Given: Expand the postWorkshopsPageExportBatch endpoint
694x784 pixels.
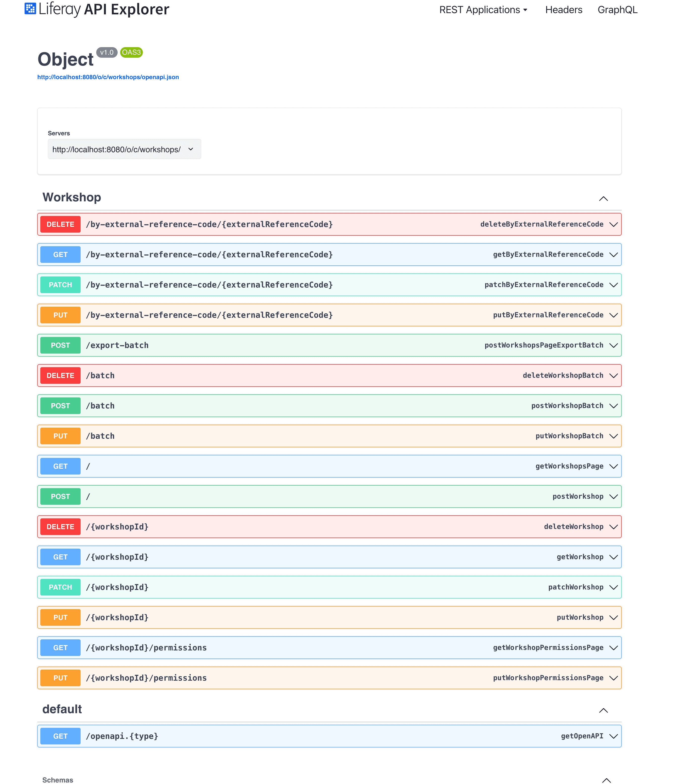Looking at the screenshot, I should click(x=613, y=345).
